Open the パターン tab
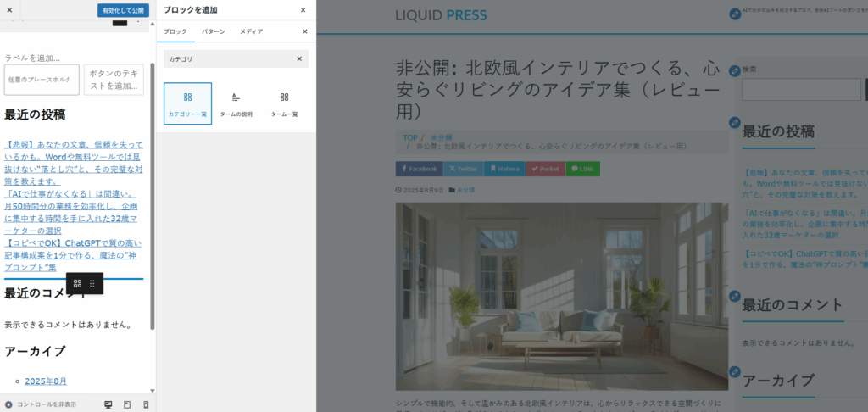 coord(213,31)
